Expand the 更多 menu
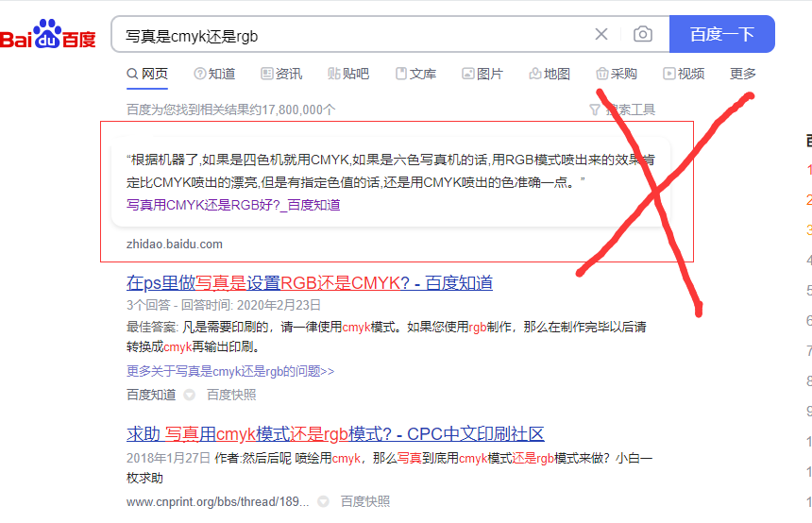The height and width of the screenshot is (523, 812). tap(743, 74)
